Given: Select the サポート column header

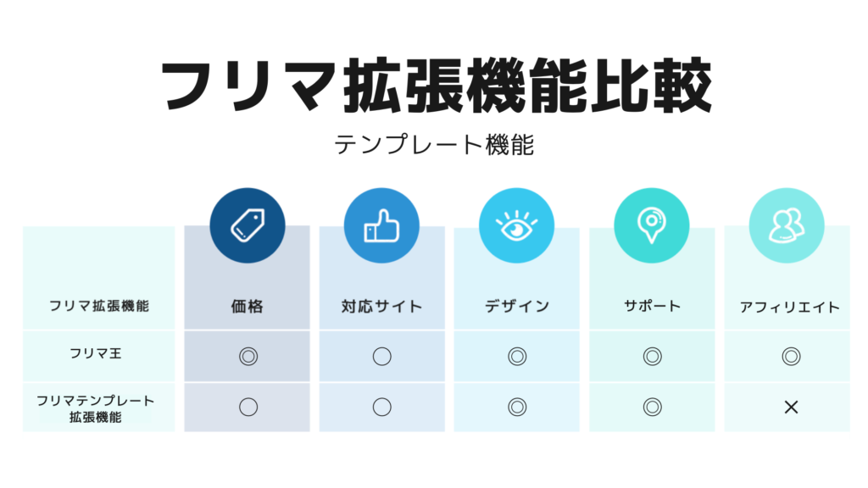Looking at the screenshot, I should pyautogui.click(x=651, y=305).
